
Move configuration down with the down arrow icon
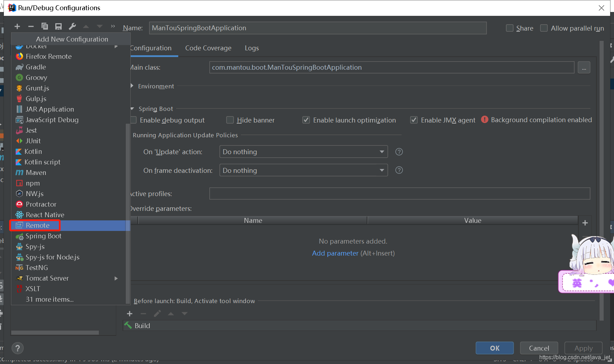click(100, 26)
